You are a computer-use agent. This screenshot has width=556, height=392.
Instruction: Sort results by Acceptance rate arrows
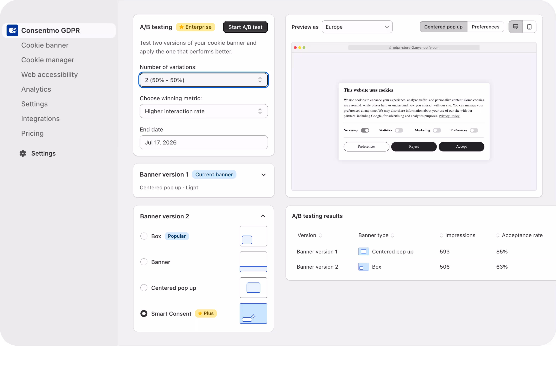[x=498, y=235]
